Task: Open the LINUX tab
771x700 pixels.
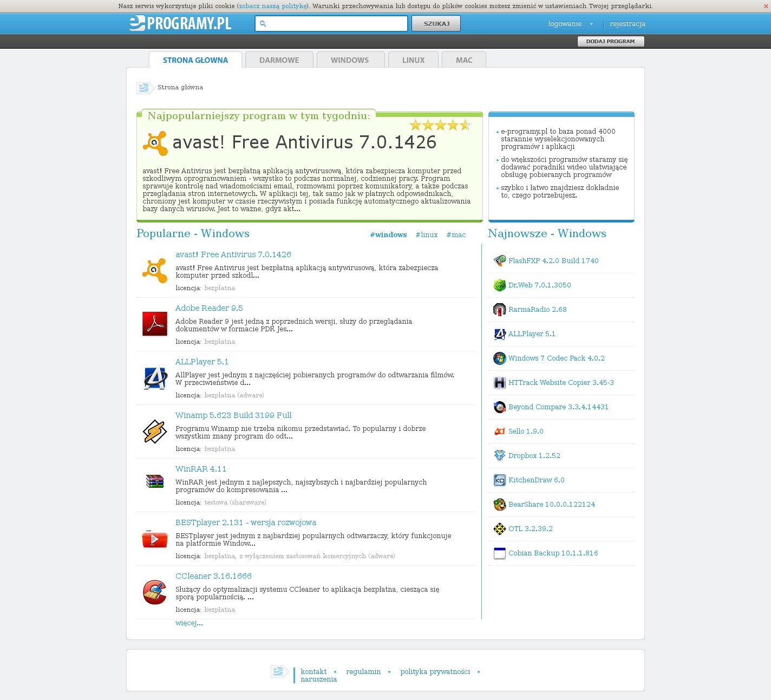Action: [x=413, y=60]
